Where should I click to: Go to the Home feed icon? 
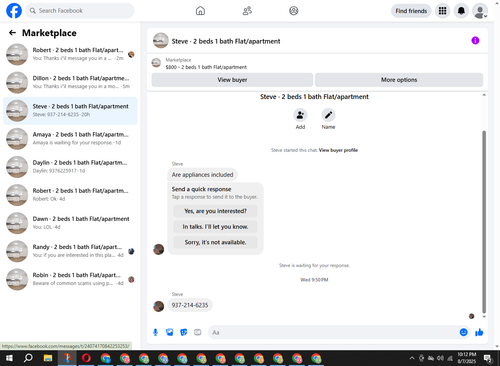(200, 11)
